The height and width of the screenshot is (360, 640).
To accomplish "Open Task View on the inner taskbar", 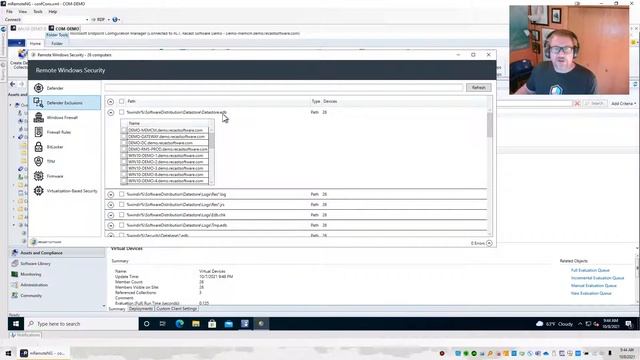I will pos(162,324).
